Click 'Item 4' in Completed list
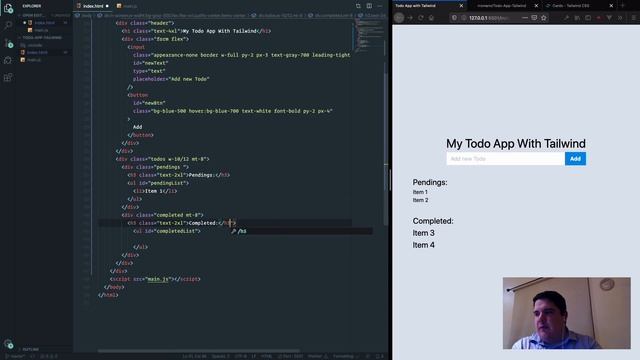The image size is (640, 360). pyautogui.click(x=424, y=245)
